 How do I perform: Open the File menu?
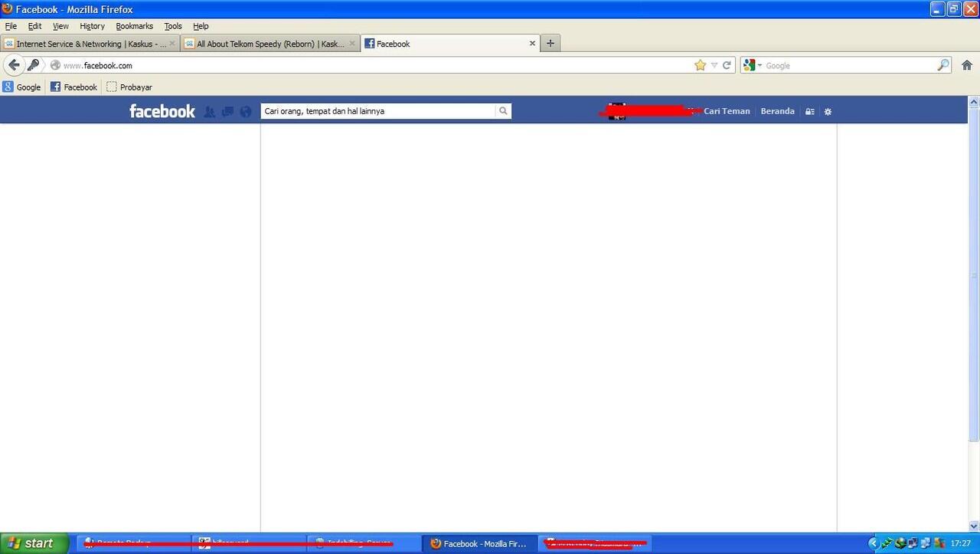[x=11, y=26]
